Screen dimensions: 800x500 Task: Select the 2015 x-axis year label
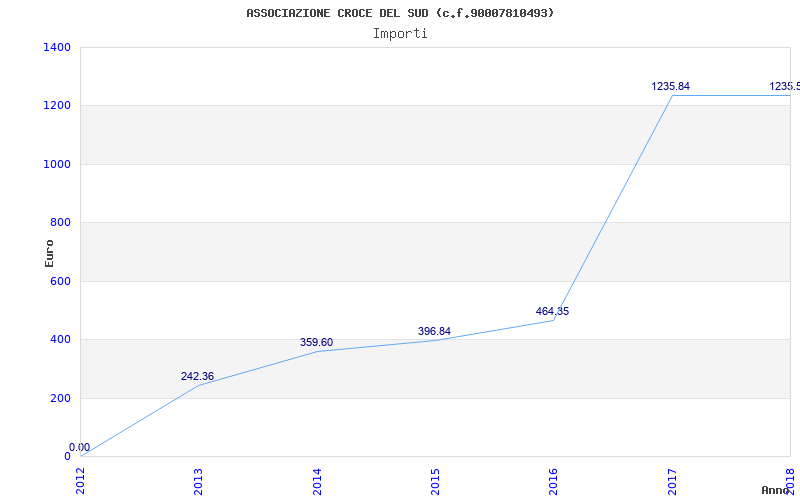click(x=435, y=482)
